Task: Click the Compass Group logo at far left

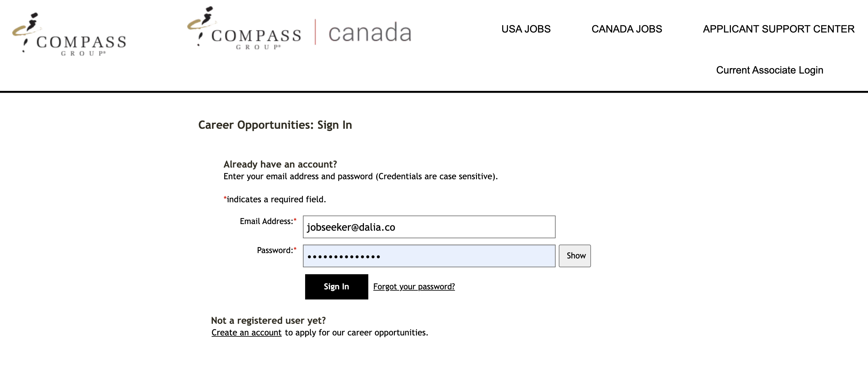Action: coord(69,35)
